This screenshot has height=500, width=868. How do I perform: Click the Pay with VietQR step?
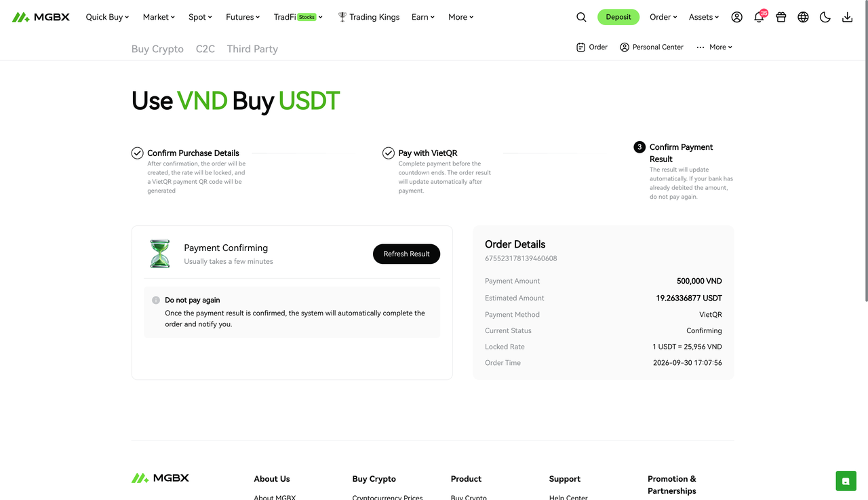tap(428, 153)
